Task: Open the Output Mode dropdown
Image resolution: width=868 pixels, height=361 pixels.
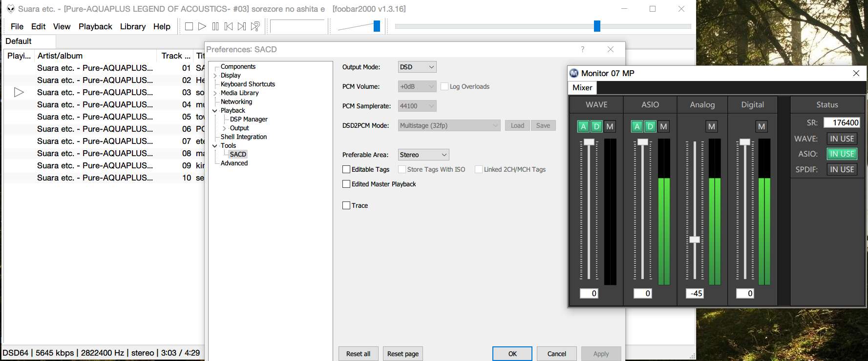Action: pyautogui.click(x=417, y=67)
